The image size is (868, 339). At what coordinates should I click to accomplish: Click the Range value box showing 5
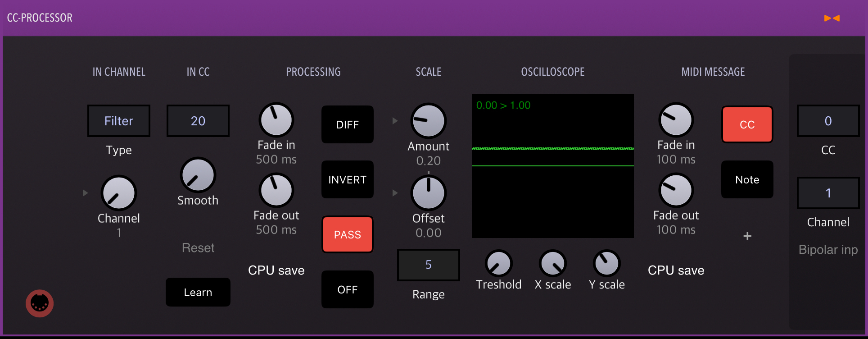429,265
